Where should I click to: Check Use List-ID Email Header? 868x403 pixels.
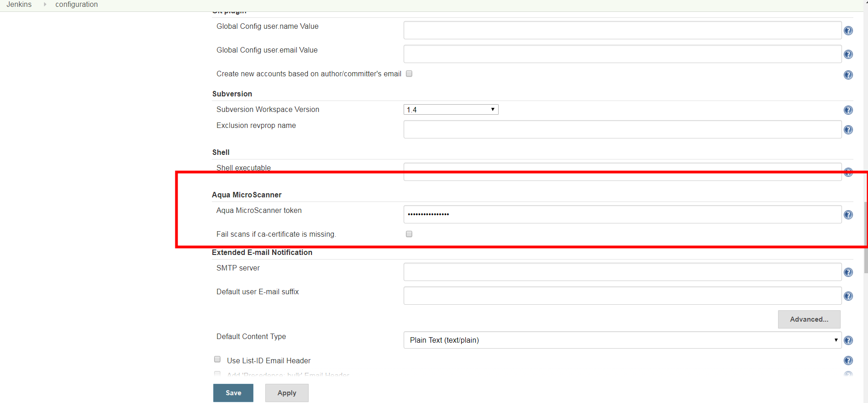point(217,360)
